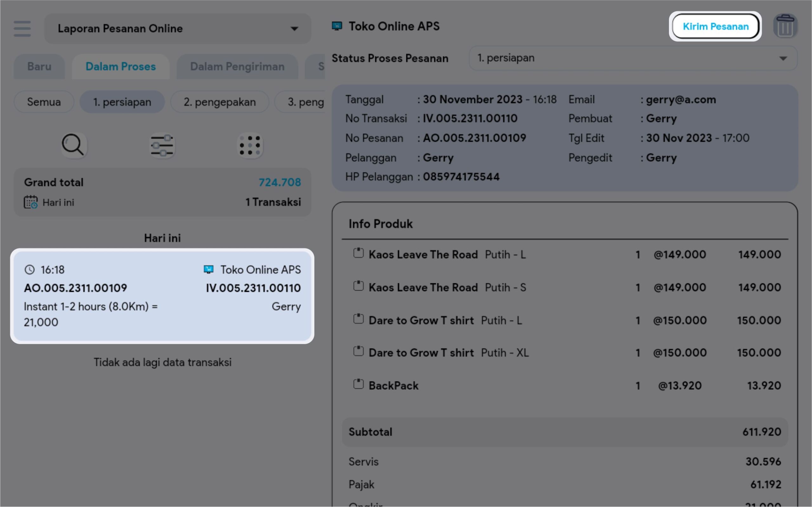Click the clock icon on the 16:18 transaction

(x=29, y=270)
